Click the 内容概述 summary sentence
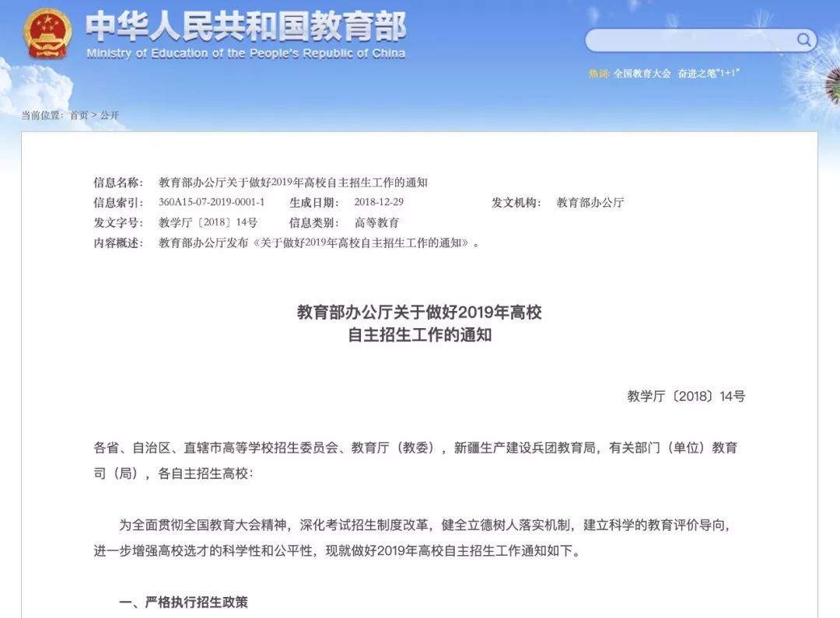840x618 pixels. pyautogui.click(x=319, y=242)
